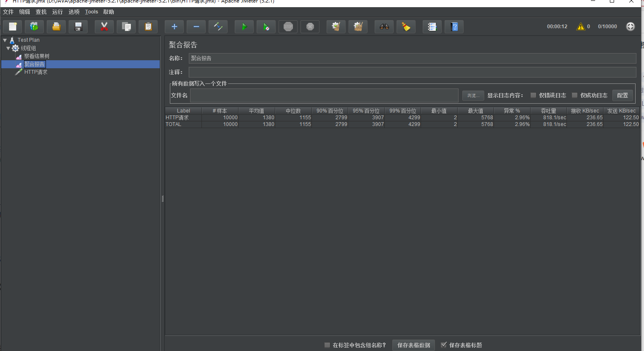Uncheck the 保存表格标题 checkbox
The width and height of the screenshot is (644, 351).
(x=444, y=345)
